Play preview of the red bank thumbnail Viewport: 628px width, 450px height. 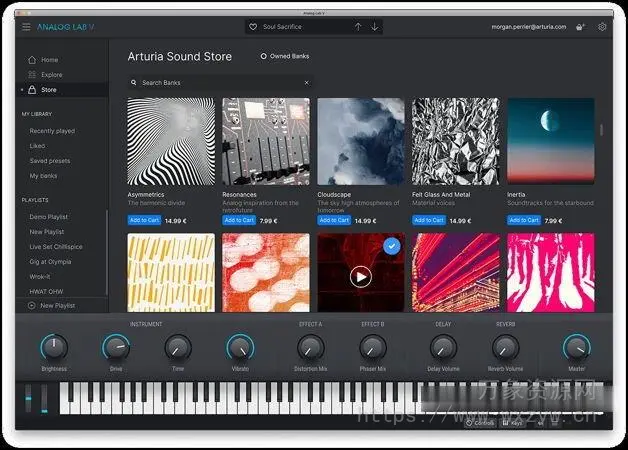(x=361, y=277)
